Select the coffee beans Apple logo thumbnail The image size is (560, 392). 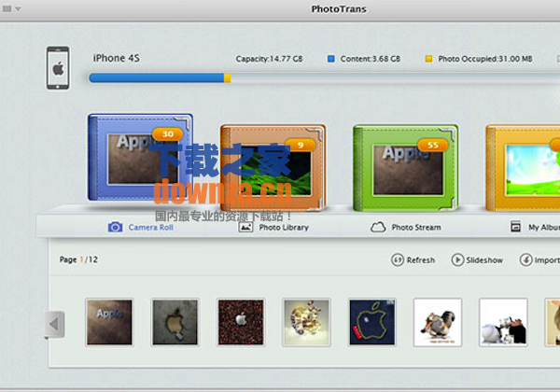tap(241, 322)
